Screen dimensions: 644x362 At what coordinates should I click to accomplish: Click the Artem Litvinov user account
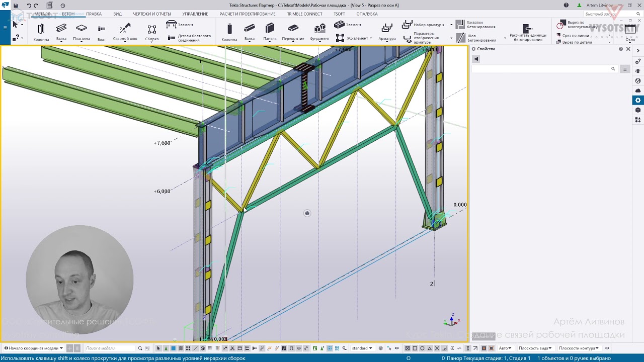pos(595,6)
